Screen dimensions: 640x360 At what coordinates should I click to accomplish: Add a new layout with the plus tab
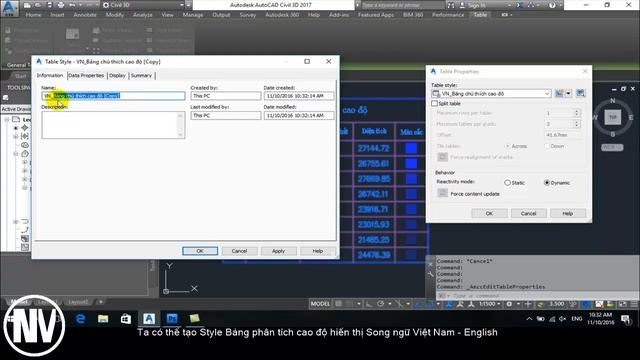tap(101, 302)
